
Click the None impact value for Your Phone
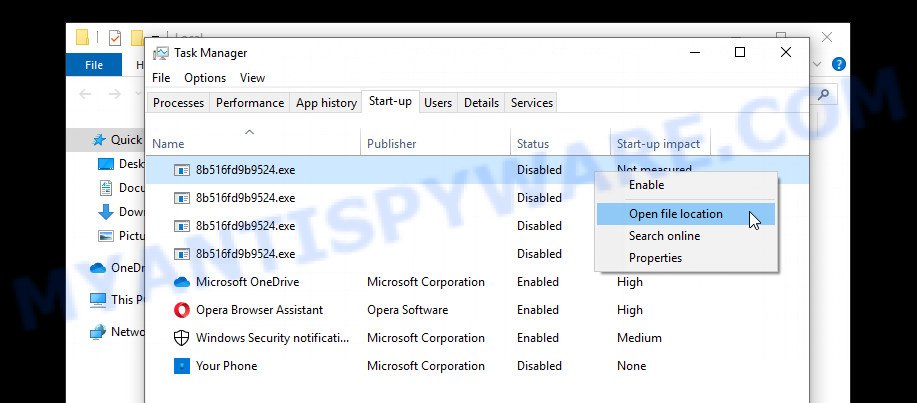coord(632,366)
